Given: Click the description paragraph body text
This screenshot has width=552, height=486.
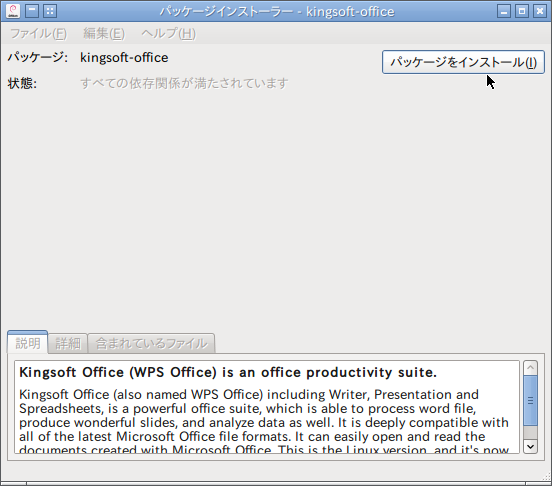Looking at the screenshot, I should [264, 422].
